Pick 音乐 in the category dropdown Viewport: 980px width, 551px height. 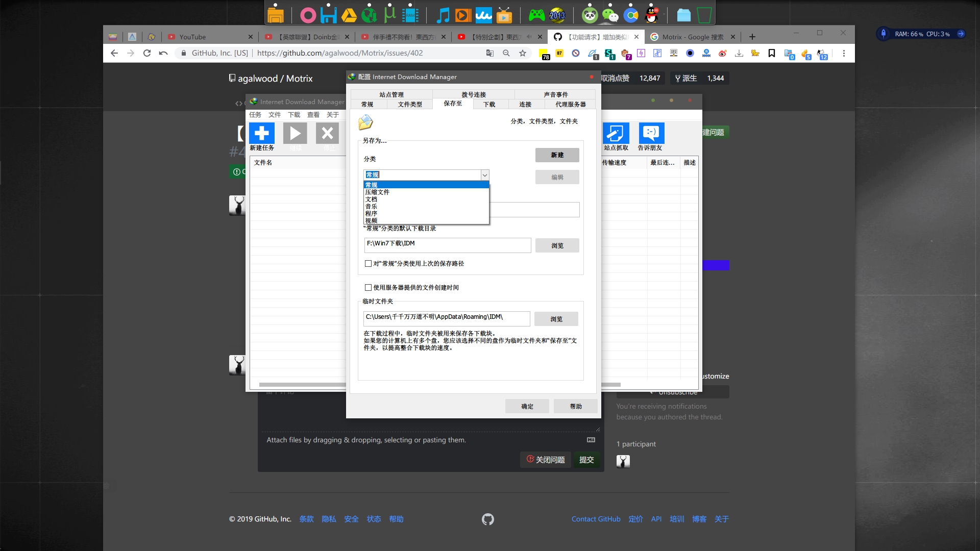click(426, 207)
